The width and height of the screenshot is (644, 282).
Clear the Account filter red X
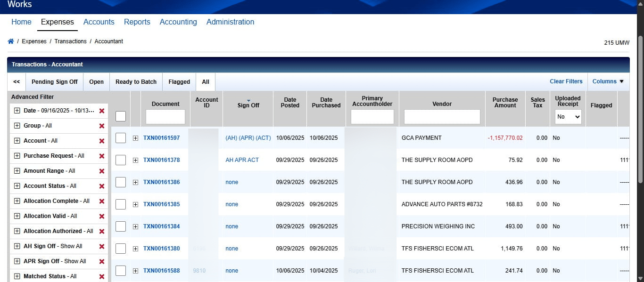coord(101,141)
